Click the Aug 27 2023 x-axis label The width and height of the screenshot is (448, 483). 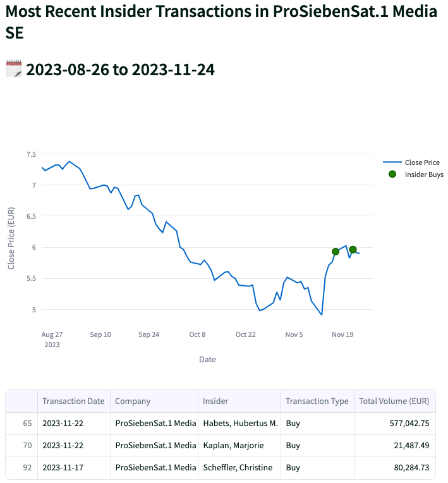[52, 339]
